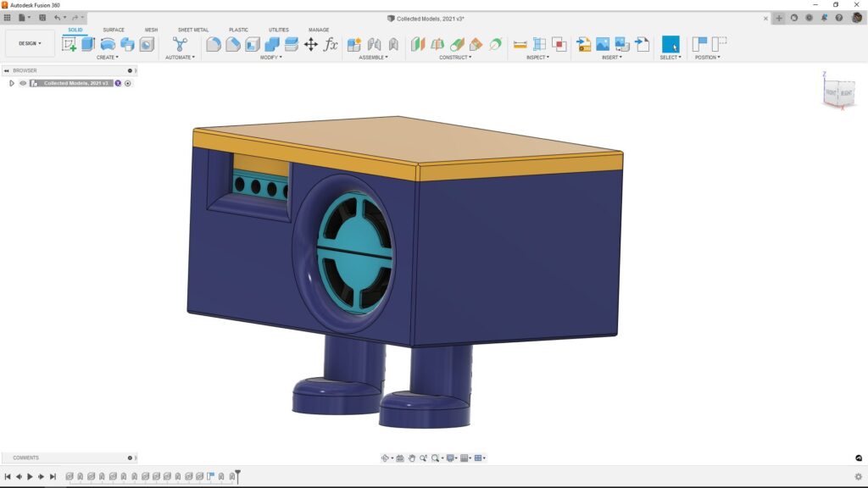This screenshot has height=488, width=868.
Task: Select the Measure tool
Action: pyautogui.click(x=520, y=44)
